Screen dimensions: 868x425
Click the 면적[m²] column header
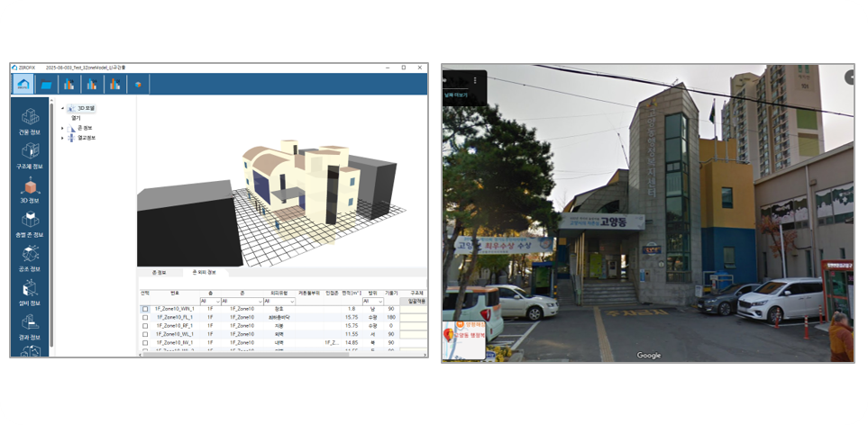click(351, 293)
